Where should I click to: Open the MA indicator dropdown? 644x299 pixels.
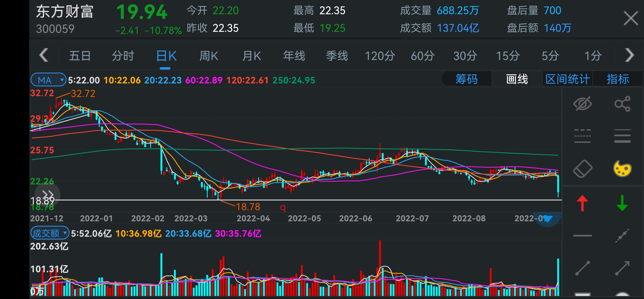coord(48,80)
